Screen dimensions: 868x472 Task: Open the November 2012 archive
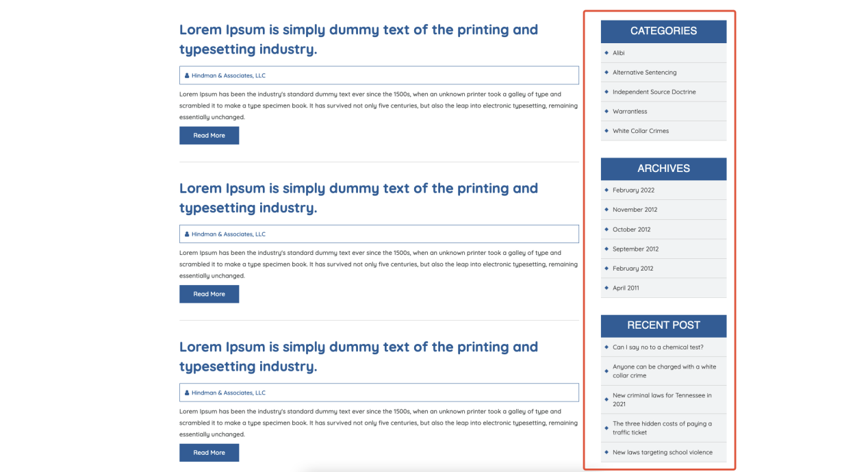tap(634, 210)
